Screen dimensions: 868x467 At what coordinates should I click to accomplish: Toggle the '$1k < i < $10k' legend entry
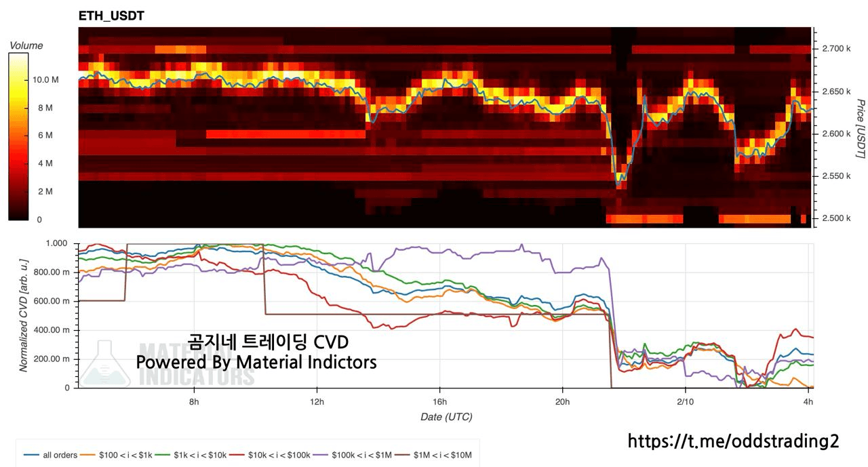(191, 455)
